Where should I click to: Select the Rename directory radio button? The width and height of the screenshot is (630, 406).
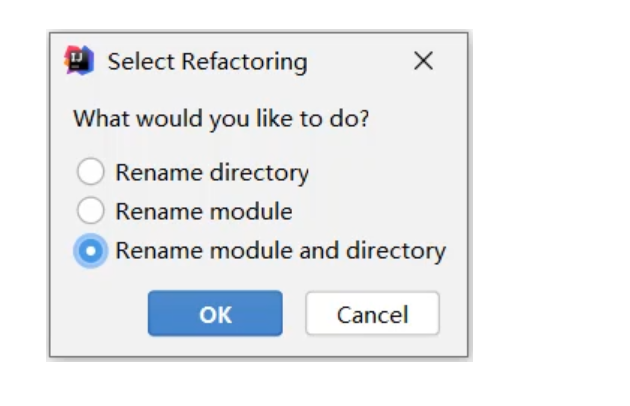click(x=91, y=173)
